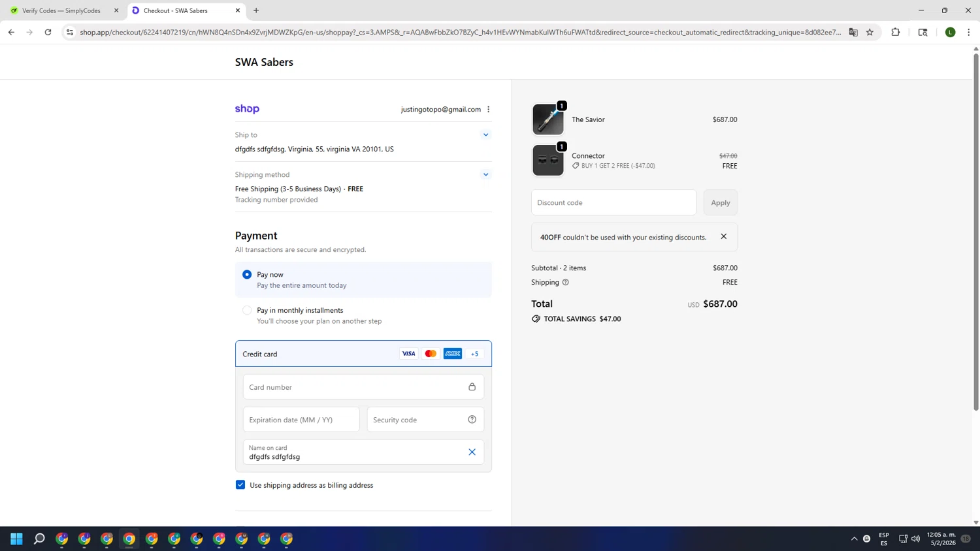Focus the Expiration date field

coord(301,420)
